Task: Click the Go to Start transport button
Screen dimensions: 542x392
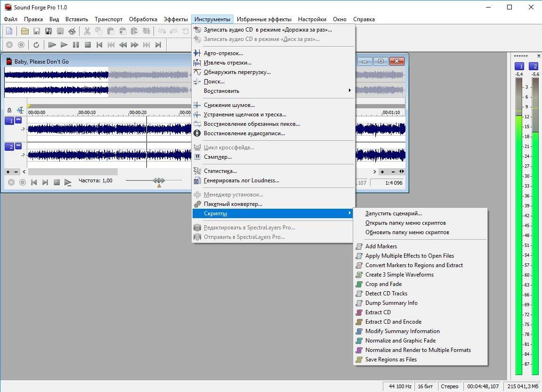Action: 99,45
